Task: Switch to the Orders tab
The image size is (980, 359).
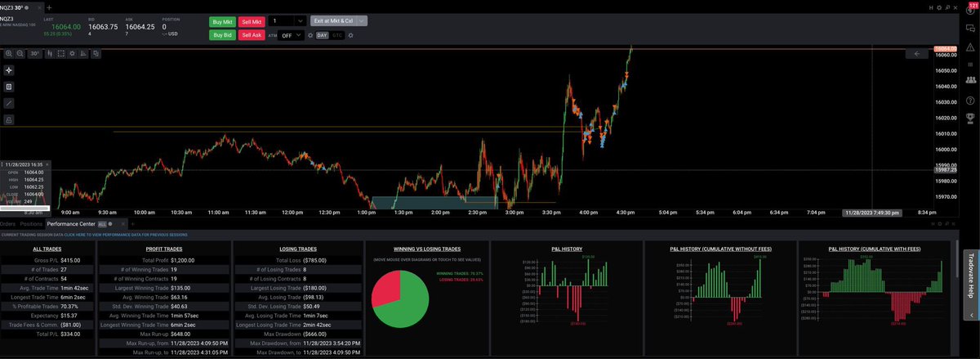Action: (x=7, y=224)
